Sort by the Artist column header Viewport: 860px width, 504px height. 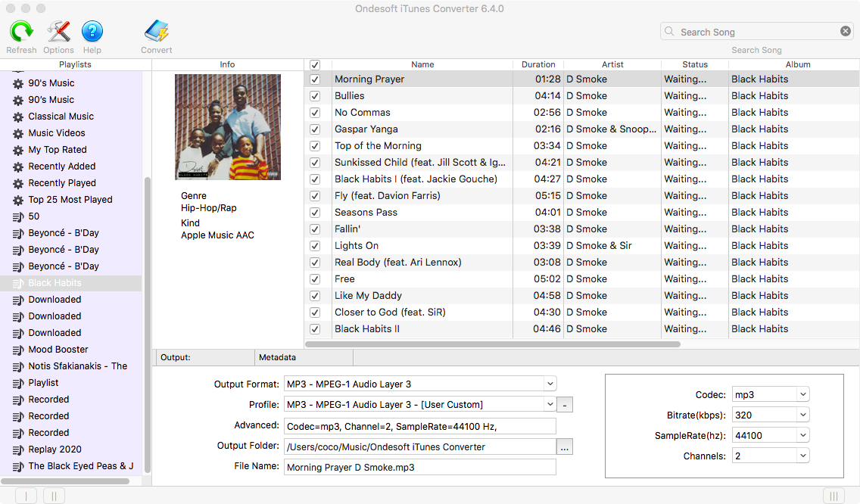(x=612, y=64)
